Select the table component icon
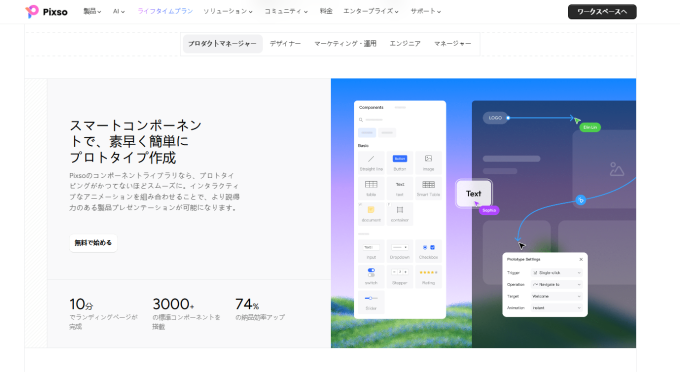The height and width of the screenshot is (372, 680). click(x=371, y=184)
